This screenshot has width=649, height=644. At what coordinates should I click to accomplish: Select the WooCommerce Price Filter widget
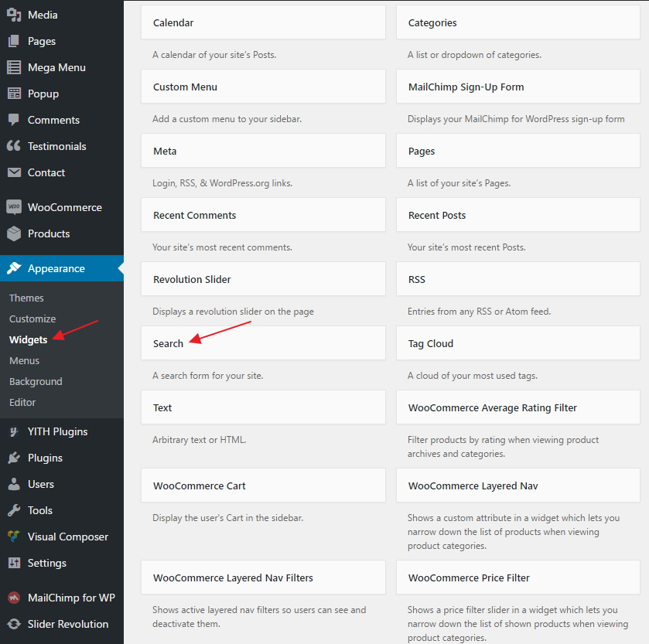point(518,578)
